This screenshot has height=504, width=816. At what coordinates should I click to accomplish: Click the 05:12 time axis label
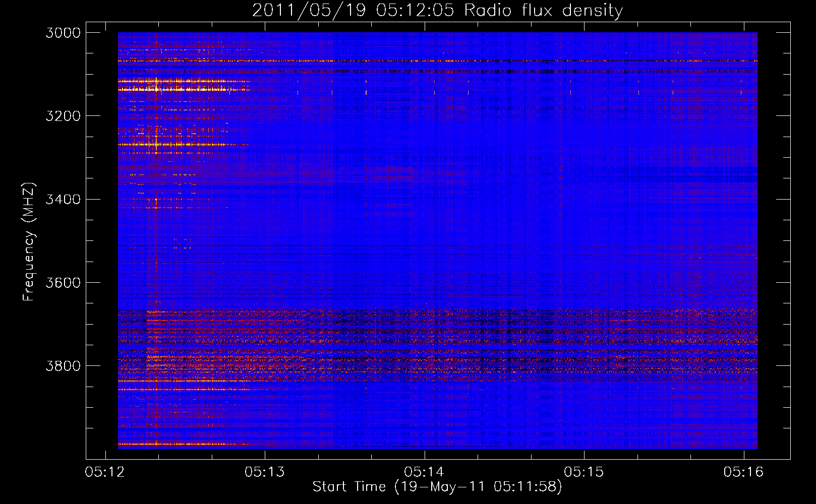(x=105, y=472)
